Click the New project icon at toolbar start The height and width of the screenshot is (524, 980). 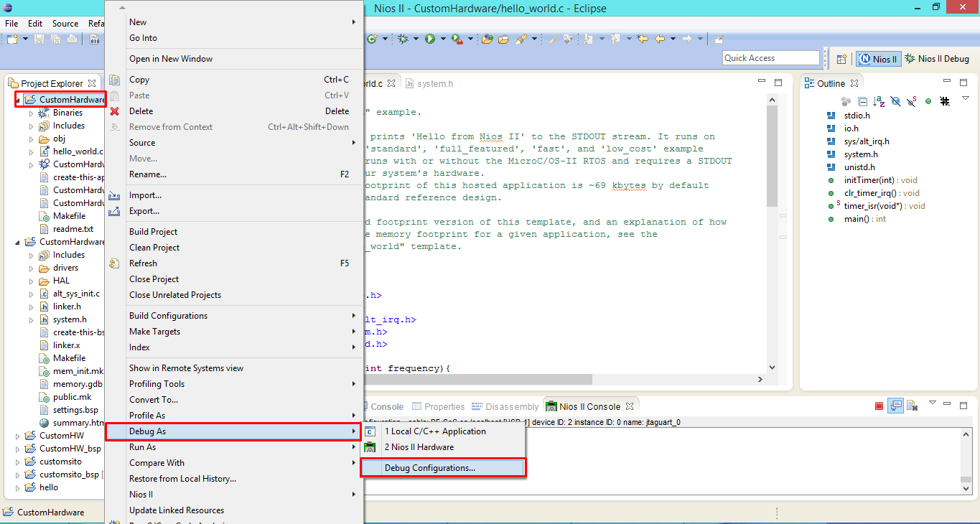pos(12,39)
